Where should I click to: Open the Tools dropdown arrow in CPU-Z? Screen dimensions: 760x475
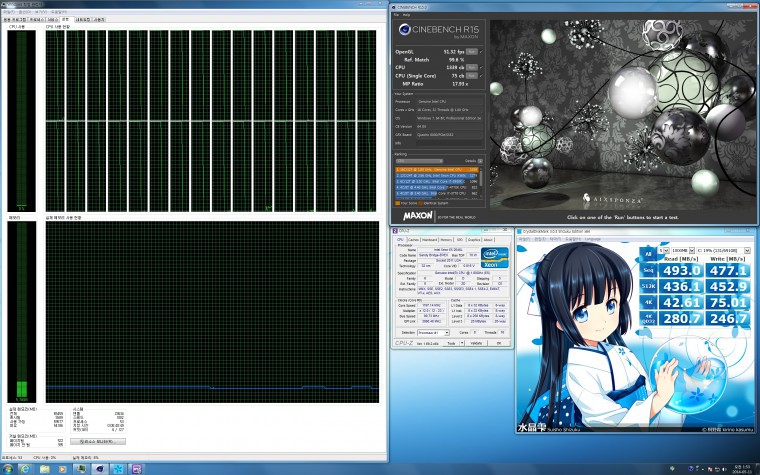462,343
